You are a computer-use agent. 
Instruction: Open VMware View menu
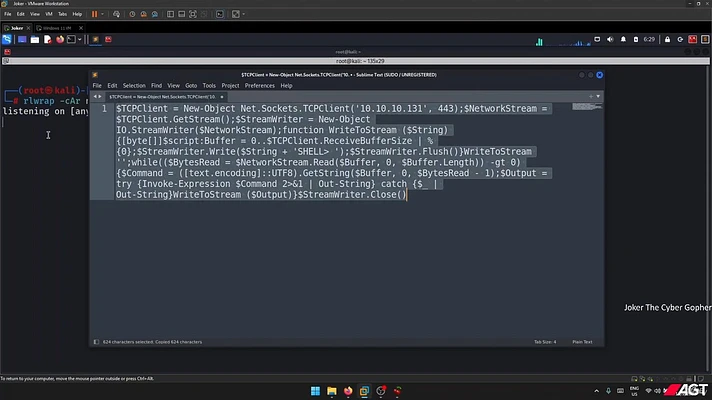click(35, 14)
